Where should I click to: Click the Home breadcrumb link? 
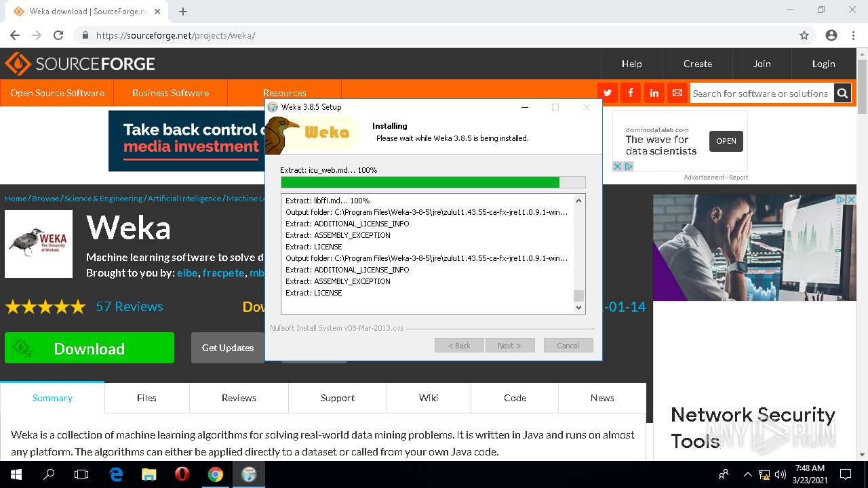[16, 199]
